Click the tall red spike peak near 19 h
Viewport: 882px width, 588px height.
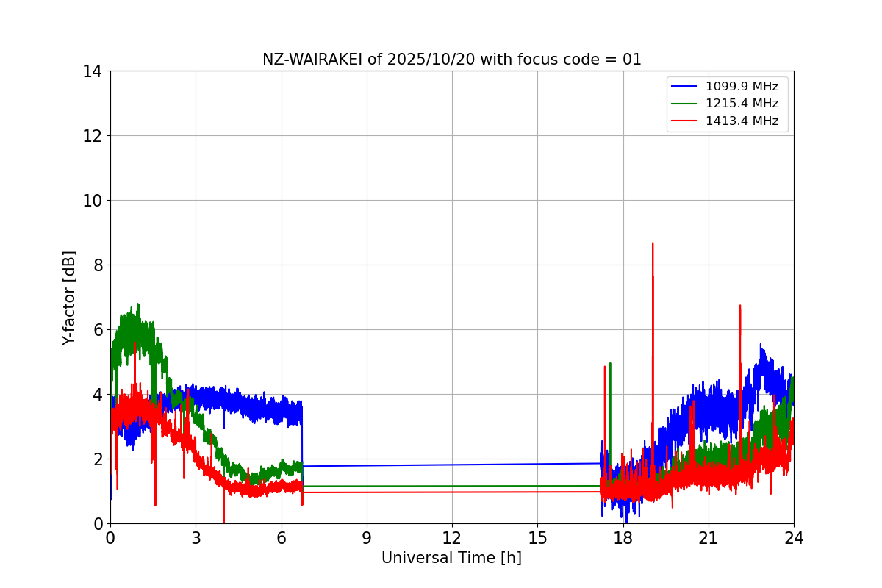[x=652, y=244]
